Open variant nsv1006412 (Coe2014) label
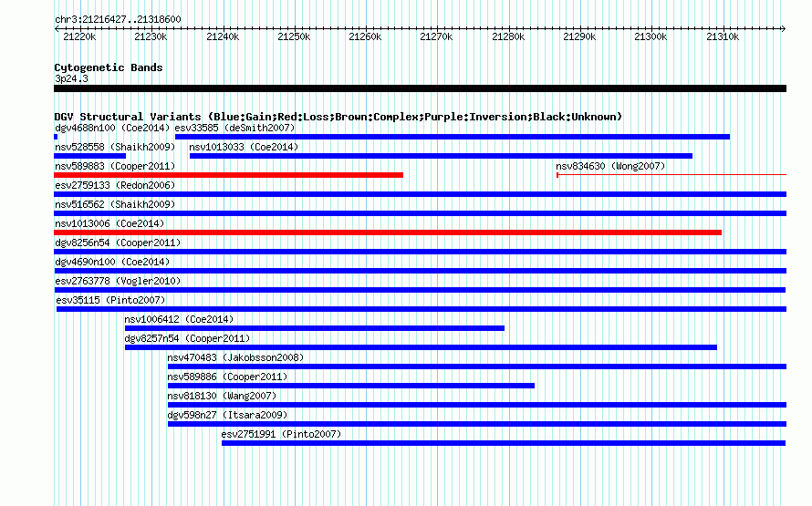 (179, 319)
